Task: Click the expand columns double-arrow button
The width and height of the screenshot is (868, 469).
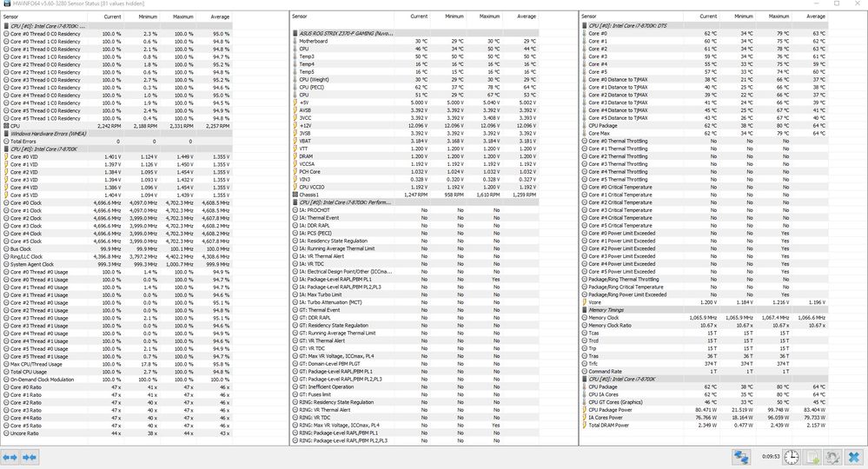Action: click(x=10, y=458)
